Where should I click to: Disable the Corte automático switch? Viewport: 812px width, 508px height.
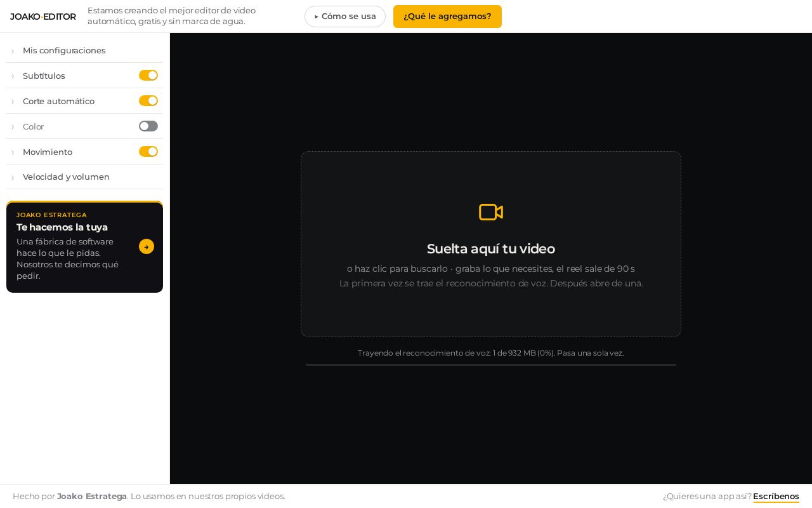148,101
